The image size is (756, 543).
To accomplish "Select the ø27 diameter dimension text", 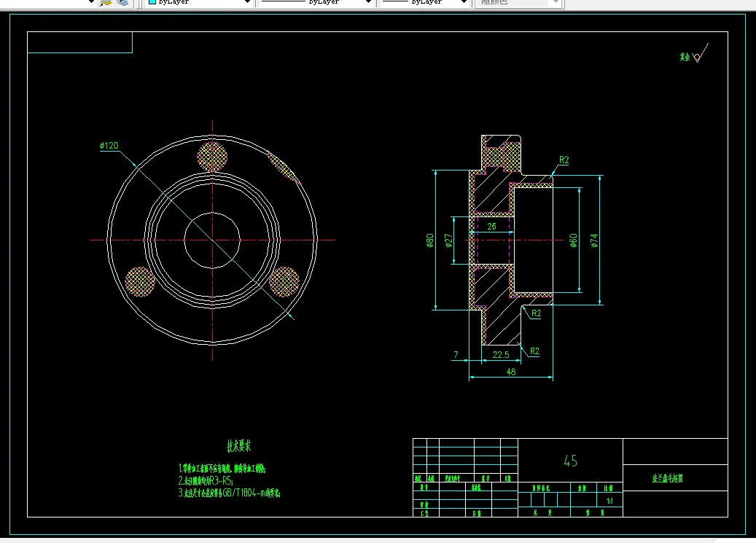I will [x=448, y=240].
